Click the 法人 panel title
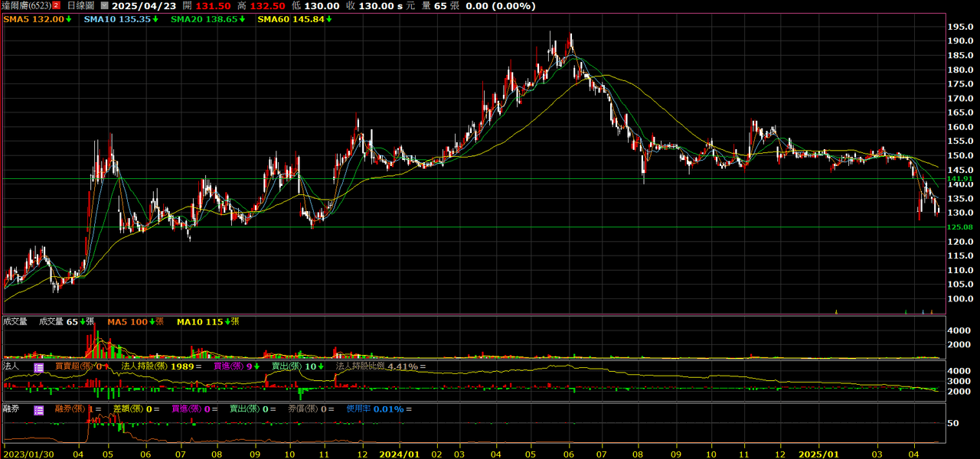The width and height of the screenshot is (980, 459). coord(11,367)
